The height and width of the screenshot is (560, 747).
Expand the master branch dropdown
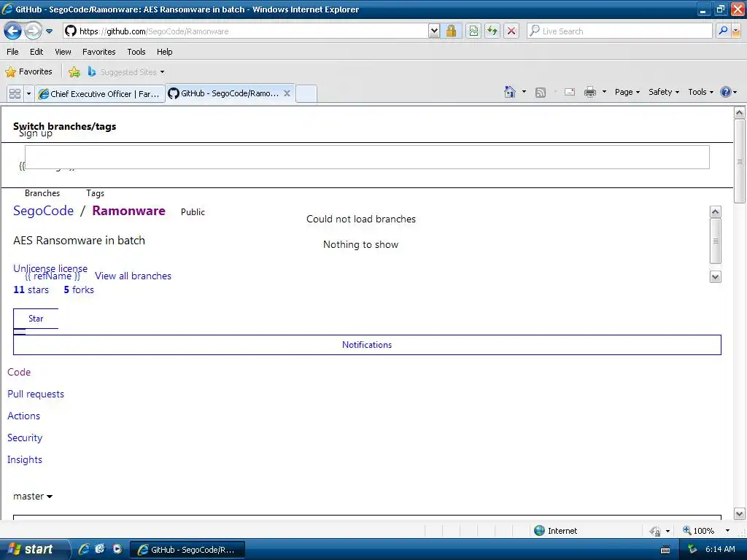(33, 496)
